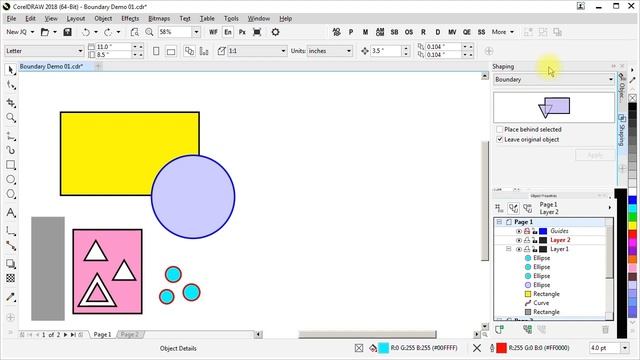Select the Curve object in Layer 1
The image size is (640, 360).
point(541,303)
